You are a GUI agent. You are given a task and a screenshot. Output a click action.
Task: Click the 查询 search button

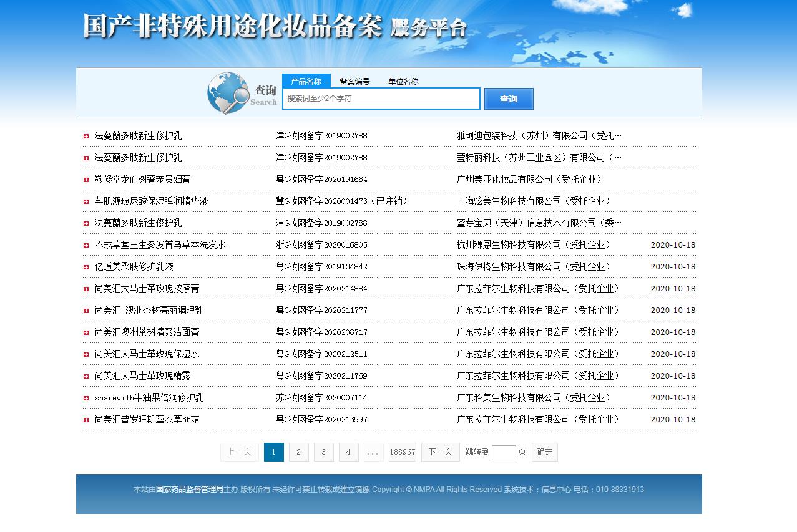point(508,99)
